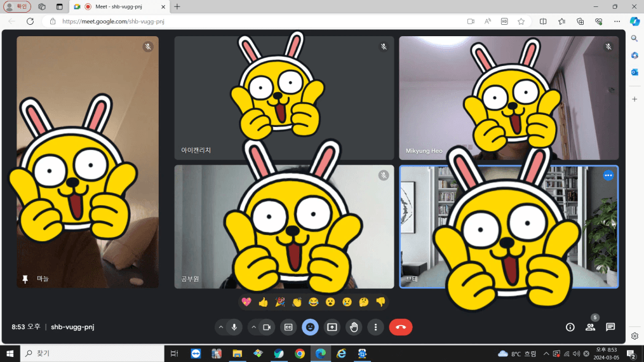Toggle the camera in Meet controls
This screenshot has width=644, height=362.
(267, 328)
